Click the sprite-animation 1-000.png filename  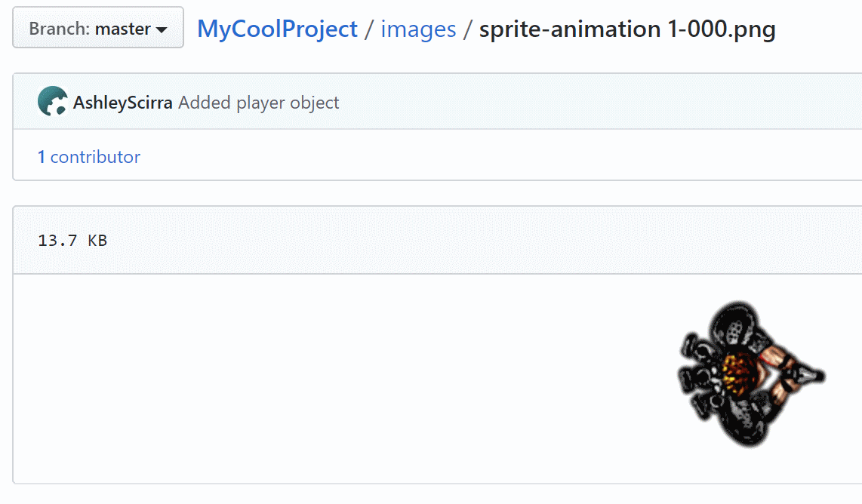tap(627, 29)
